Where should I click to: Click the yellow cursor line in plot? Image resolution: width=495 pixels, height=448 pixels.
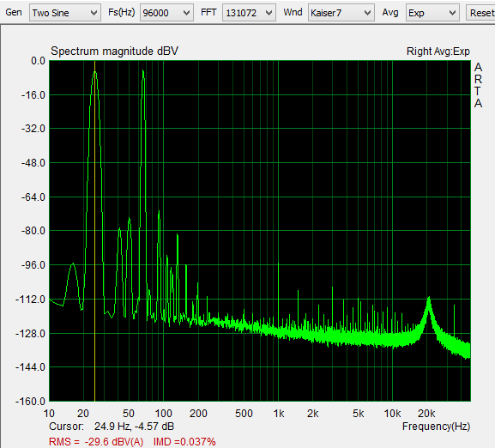94,231
